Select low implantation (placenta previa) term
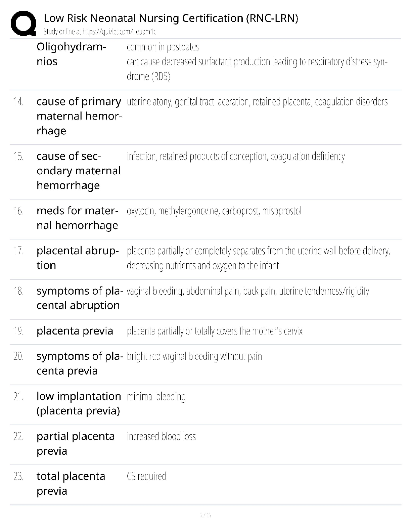This screenshot has height=532, width=411. (x=79, y=403)
